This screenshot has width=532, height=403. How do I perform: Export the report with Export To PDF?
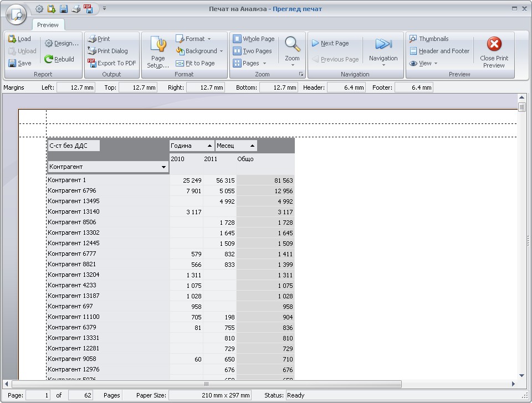[x=111, y=63]
